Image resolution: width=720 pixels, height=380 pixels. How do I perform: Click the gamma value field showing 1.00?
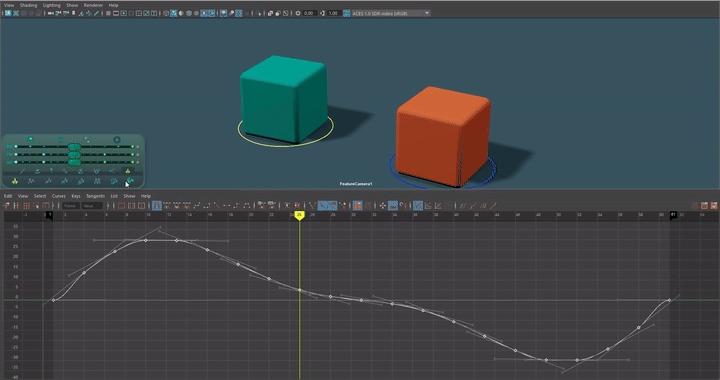[334, 13]
